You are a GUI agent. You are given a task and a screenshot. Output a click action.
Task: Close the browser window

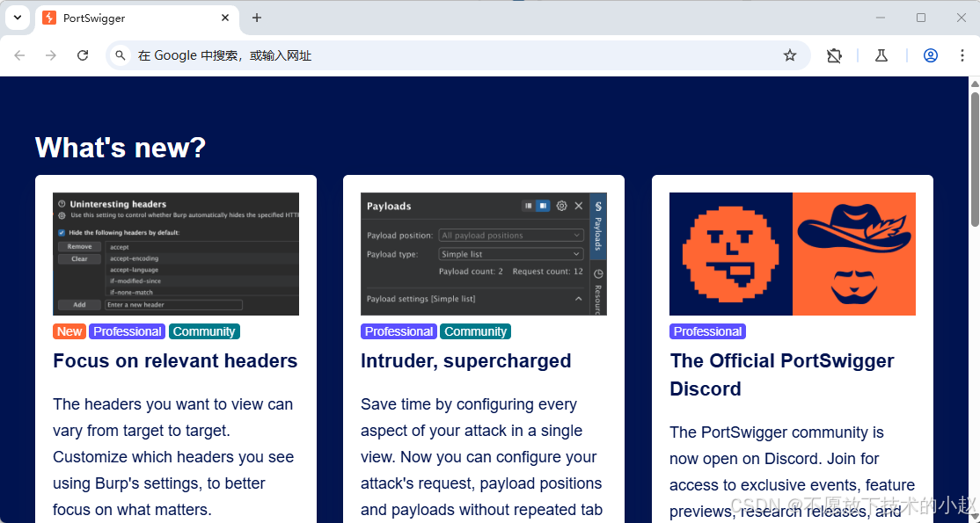962,18
